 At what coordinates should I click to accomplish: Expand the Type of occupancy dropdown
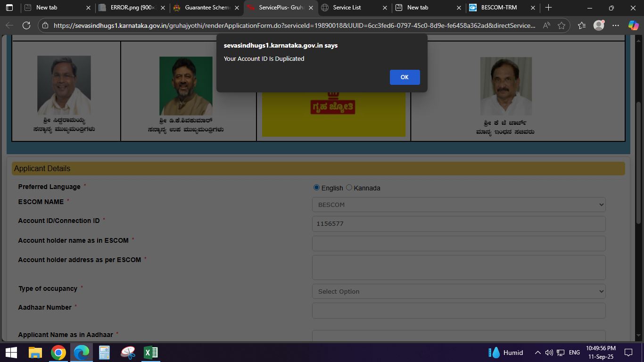click(x=459, y=291)
